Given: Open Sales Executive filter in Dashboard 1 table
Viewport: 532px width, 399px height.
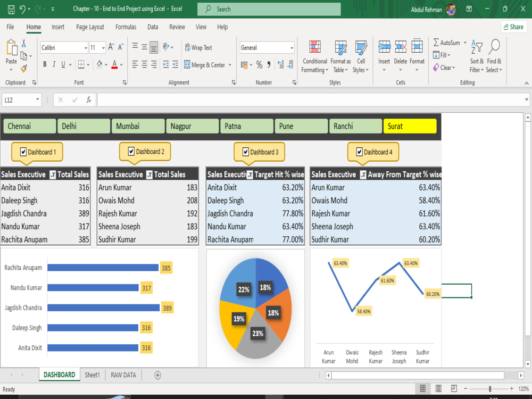Looking at the screenshot, I should coord(53,174).
